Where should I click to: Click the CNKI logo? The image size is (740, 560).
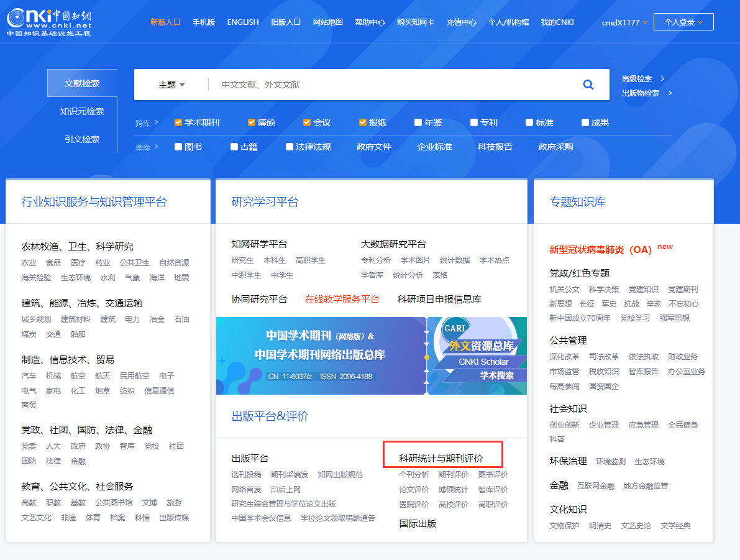coord(49,22)
